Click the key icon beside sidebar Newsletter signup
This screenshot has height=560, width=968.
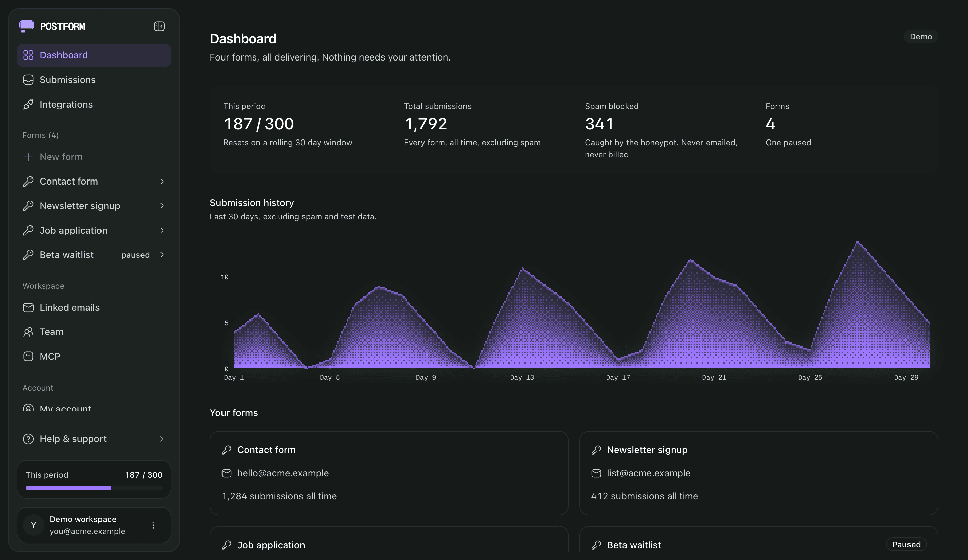pos(28,206)
